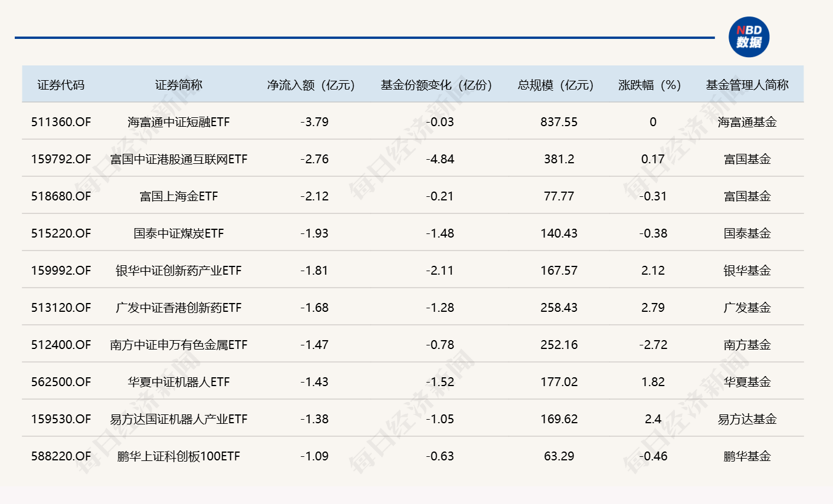Click security code 515220.OF
Image resolution: width=833 pixels, height=504 pixels.
61,233
